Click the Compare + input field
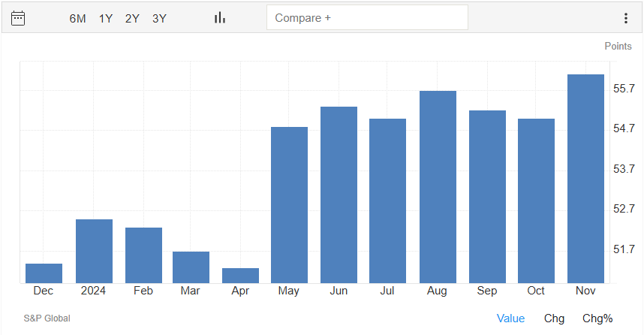The width and height of the screenshot is (644, 335). pyautogui.click(x=367, y=18)
